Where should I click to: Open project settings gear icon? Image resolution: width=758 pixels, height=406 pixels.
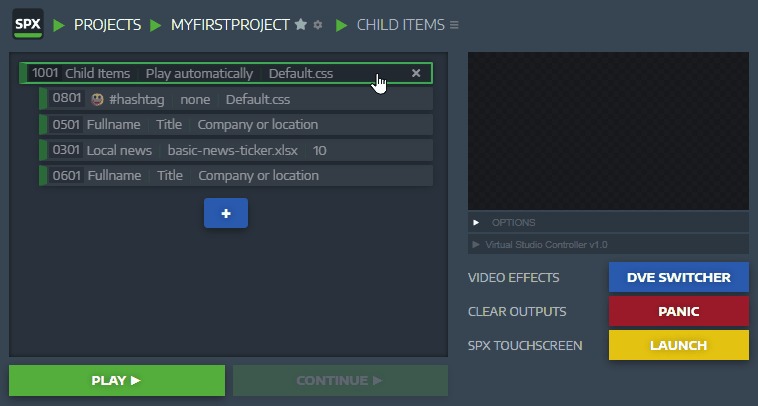pyautogui.click(x=318, y=25)
